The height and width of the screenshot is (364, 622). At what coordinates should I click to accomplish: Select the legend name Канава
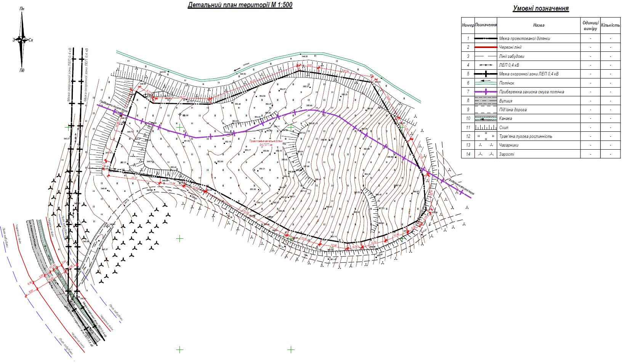(x=505, y=118)
